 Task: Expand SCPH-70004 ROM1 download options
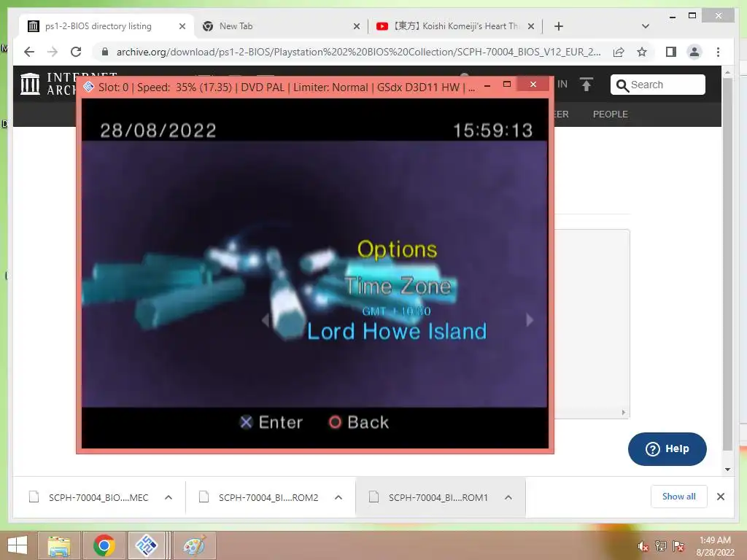coord(508,497)
